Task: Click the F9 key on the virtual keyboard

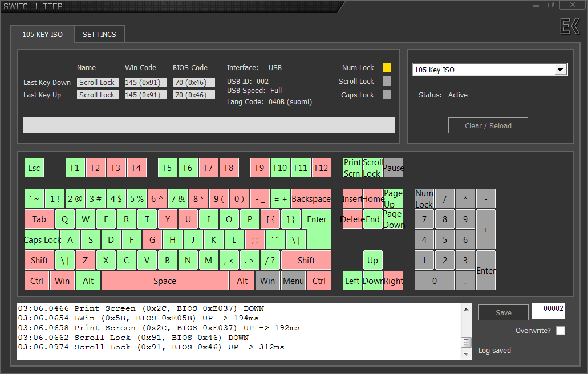Action: [259, 168]
